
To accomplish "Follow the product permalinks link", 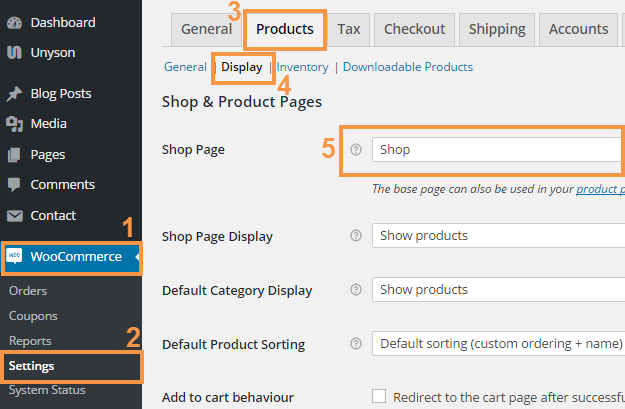I will (x=600, y=189).
